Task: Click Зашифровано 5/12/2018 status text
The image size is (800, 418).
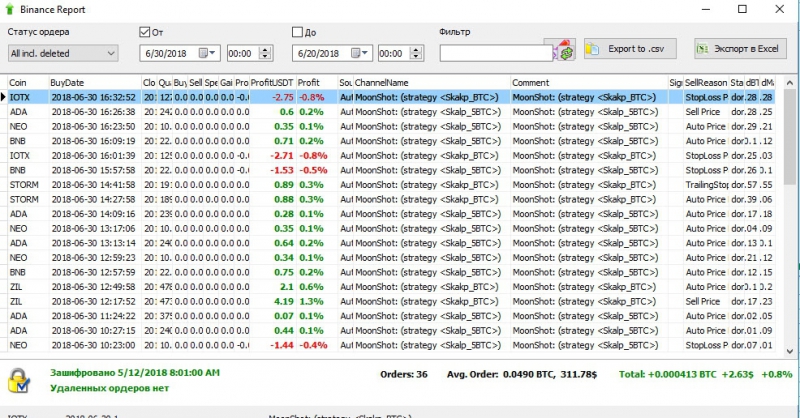Action: point(135,373)
